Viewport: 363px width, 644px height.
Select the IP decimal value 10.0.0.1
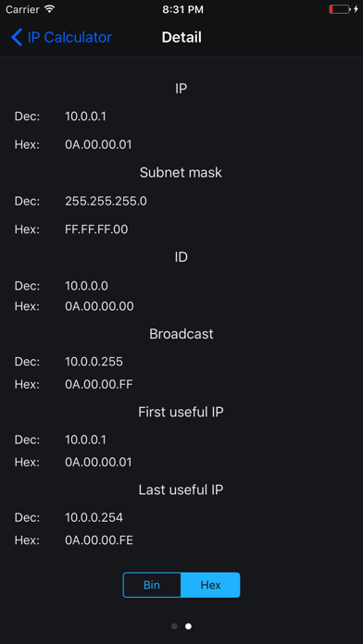[x=85, y=117]
